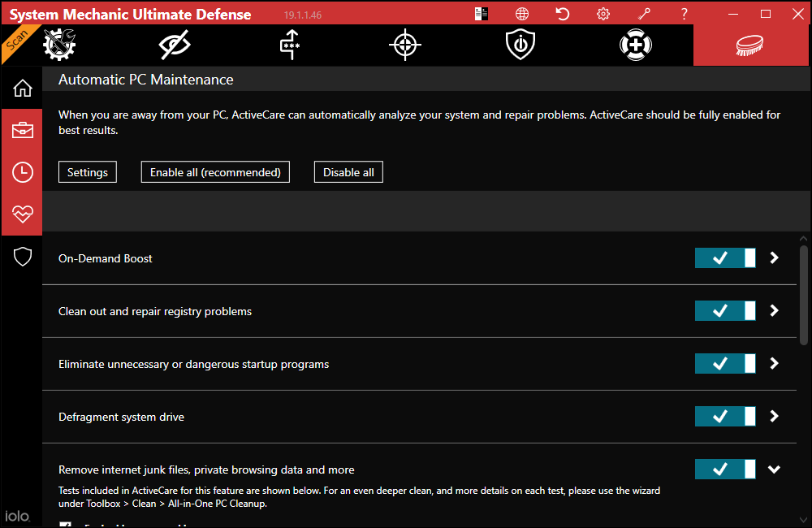Viewport: 812px width, 528px height.
Task: Open the crossed-eye Privacy Guardian module
Action: (x=175, y=45)
